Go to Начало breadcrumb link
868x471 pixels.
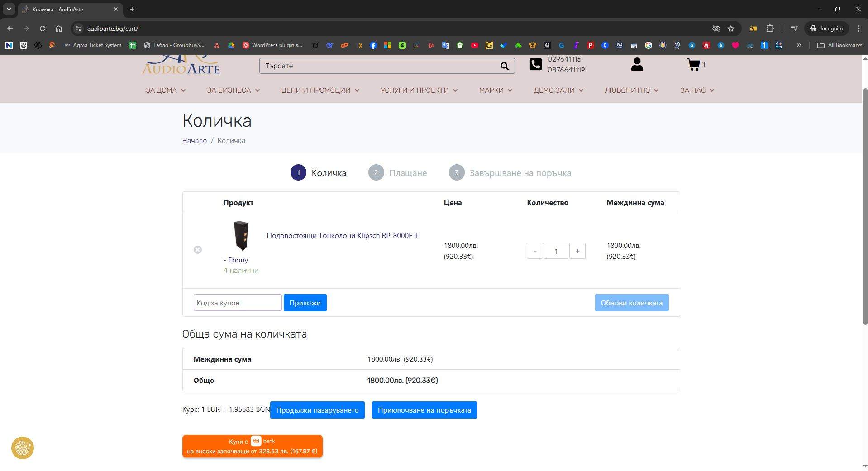(194, 141)
